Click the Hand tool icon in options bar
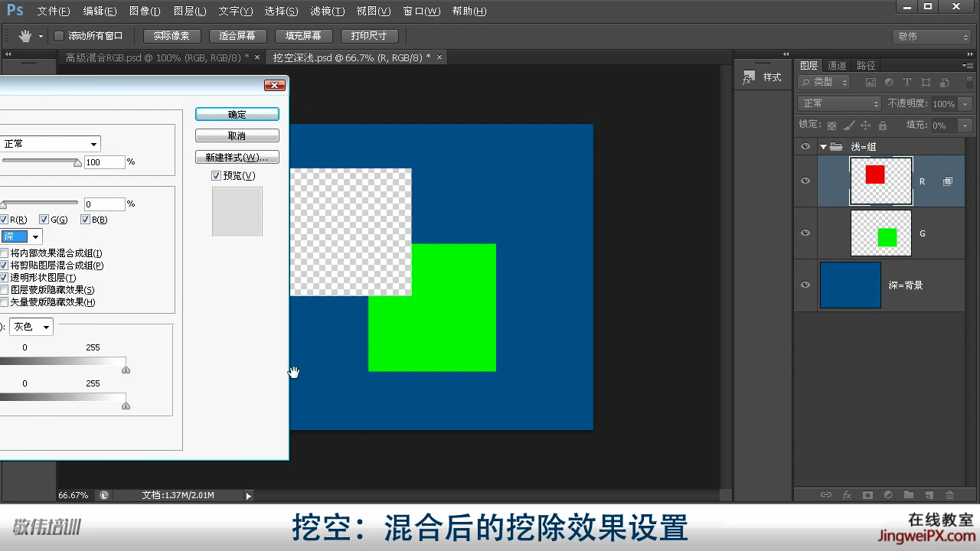 pyautogui.click(x=25, y=36)
